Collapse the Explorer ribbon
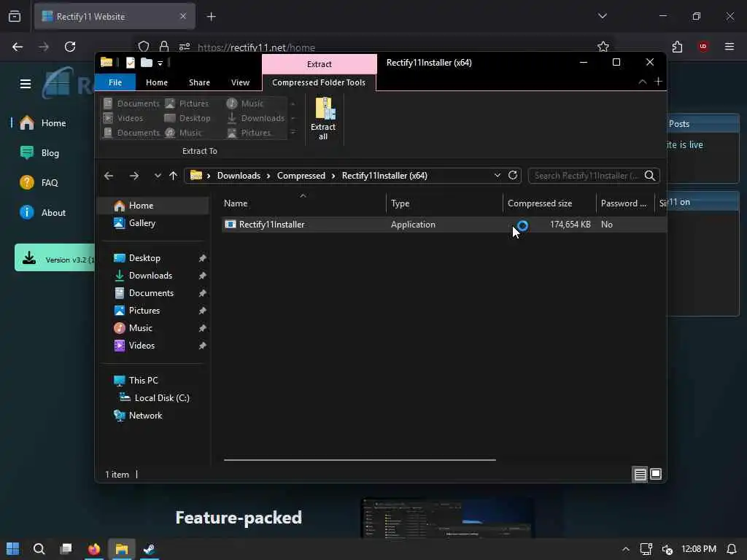 643,82
